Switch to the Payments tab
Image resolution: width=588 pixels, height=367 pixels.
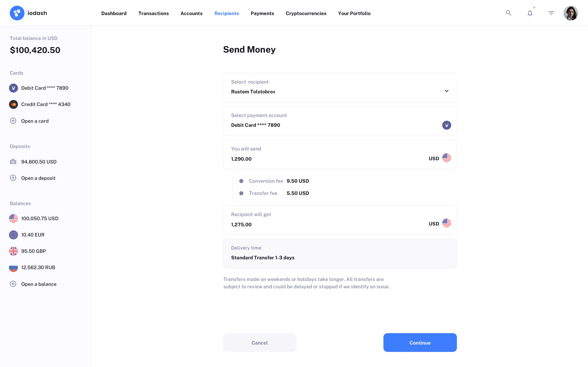pyautogui.click(x=262, y=13)
